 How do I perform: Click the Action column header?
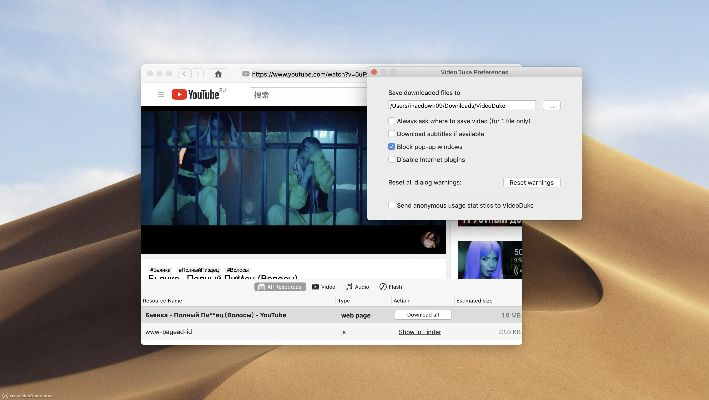click(401, 301)
